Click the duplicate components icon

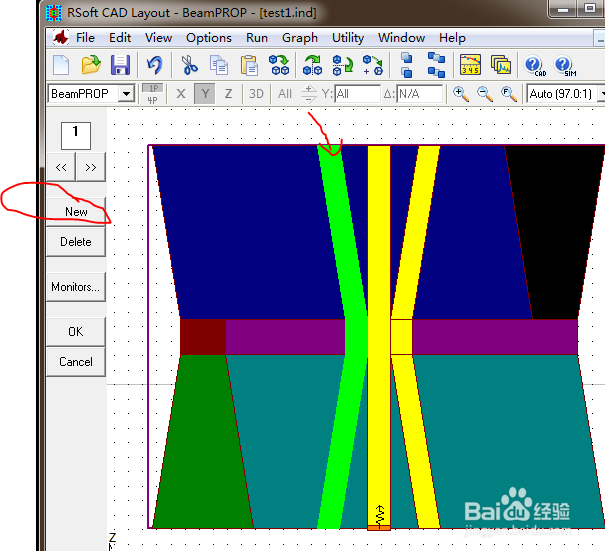click(x=279, y=65)
